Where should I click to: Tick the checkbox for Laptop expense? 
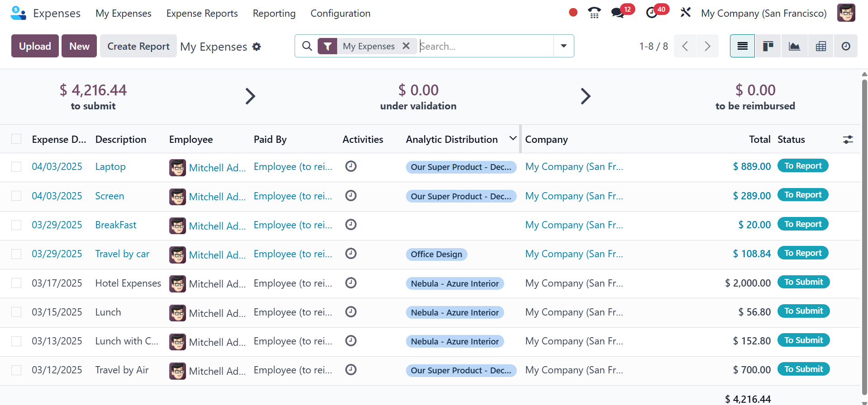tap(16, 167)
